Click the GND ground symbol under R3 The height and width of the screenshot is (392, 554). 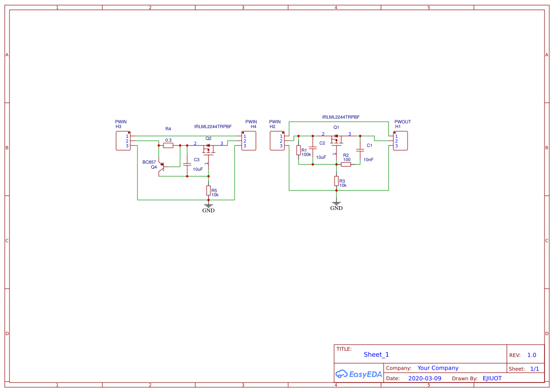coord(336,203)
